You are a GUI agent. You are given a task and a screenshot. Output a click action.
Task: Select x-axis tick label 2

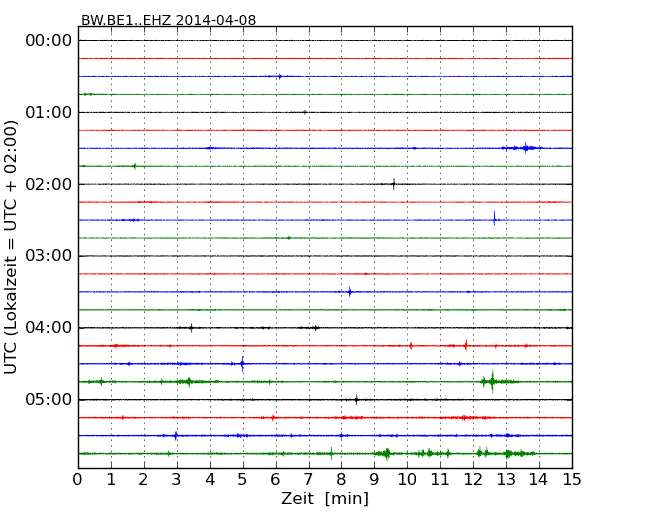tap(143, 480)
